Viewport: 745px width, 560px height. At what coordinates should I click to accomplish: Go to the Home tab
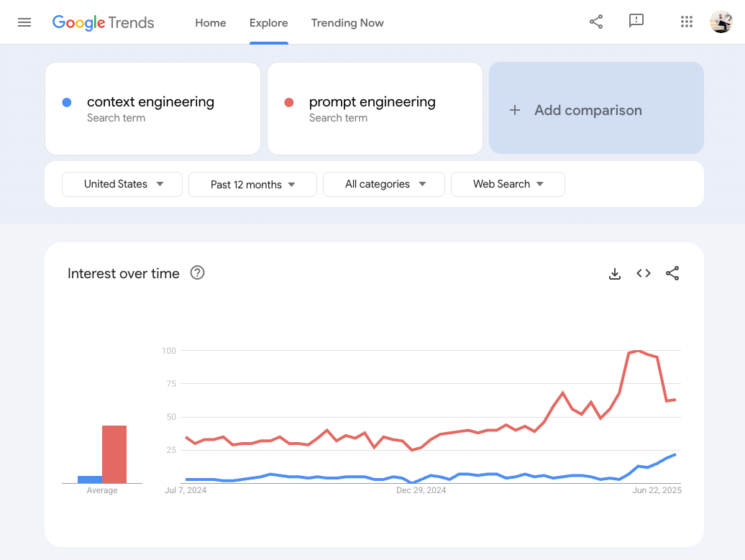pyautogui.click(x=211, y=23)
